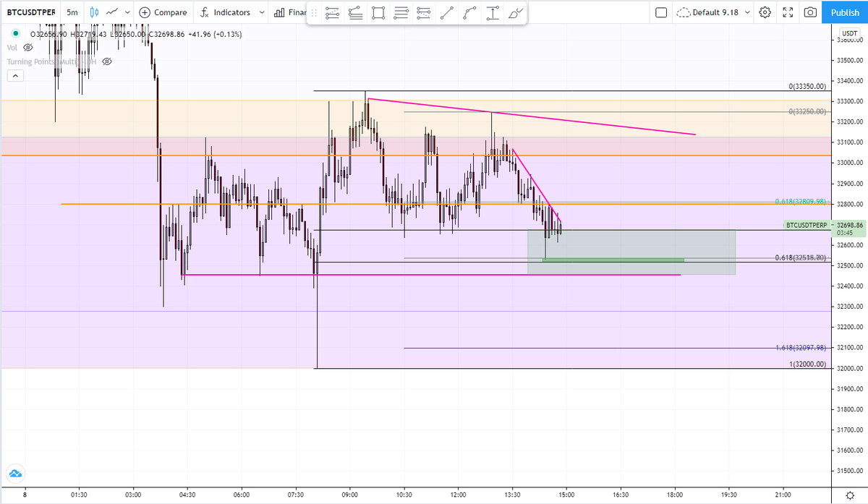Select the polyline path tool icon
The image size is (868, 504).
[x=470, y=13]
